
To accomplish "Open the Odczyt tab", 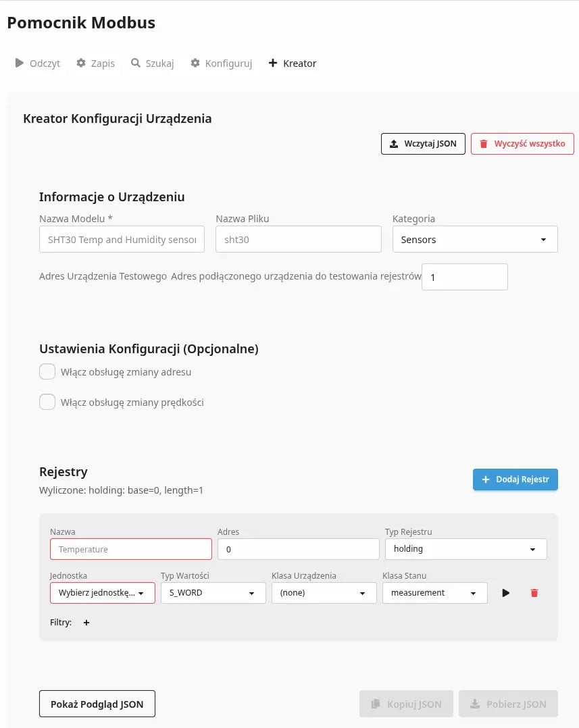I will click(38, 63).
